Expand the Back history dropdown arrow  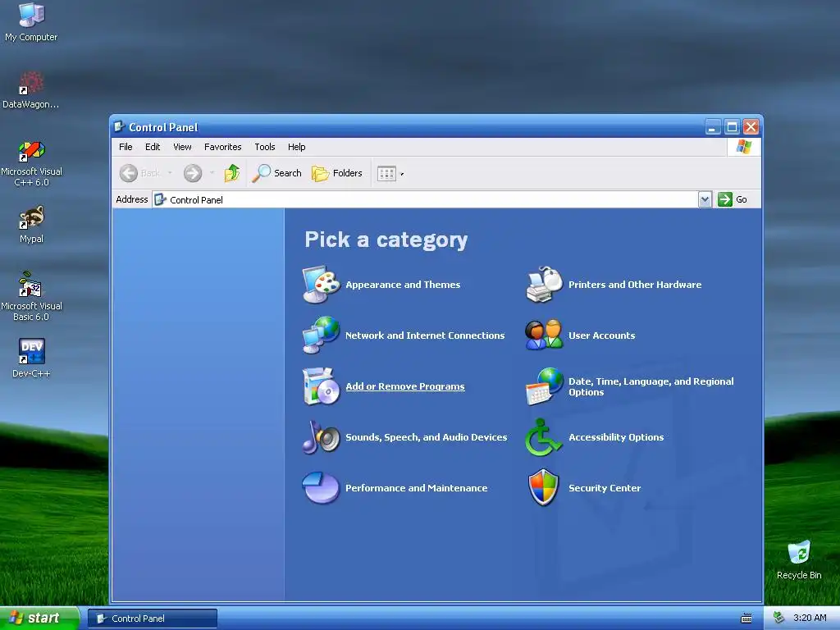(x=170, y=173)
